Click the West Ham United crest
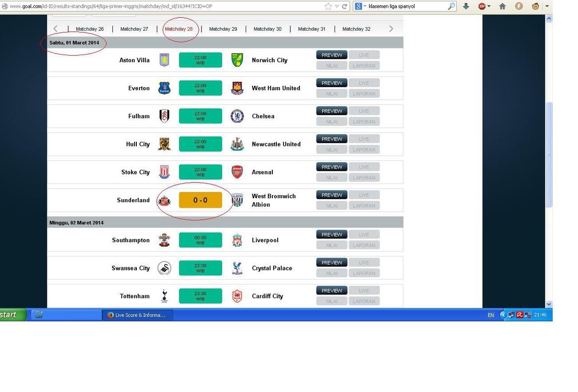The width and height of the screenshot is (578, 392). click(x=237, y=88)
